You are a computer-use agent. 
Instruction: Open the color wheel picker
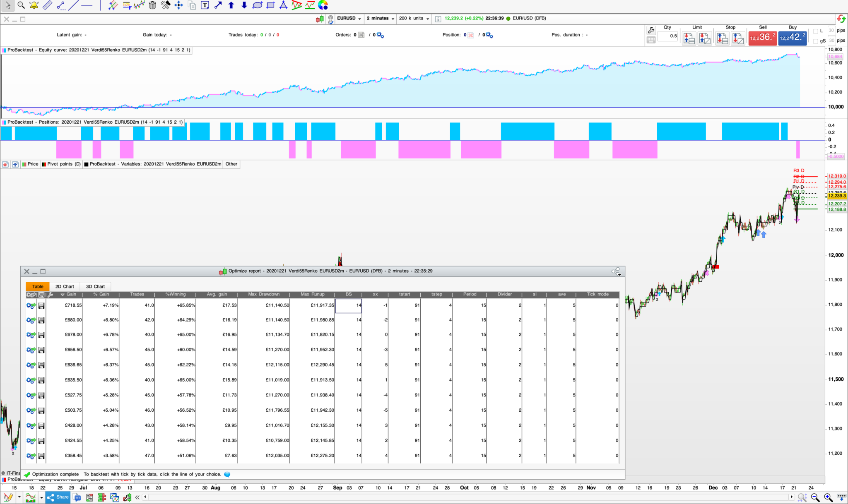pos(323,5)
